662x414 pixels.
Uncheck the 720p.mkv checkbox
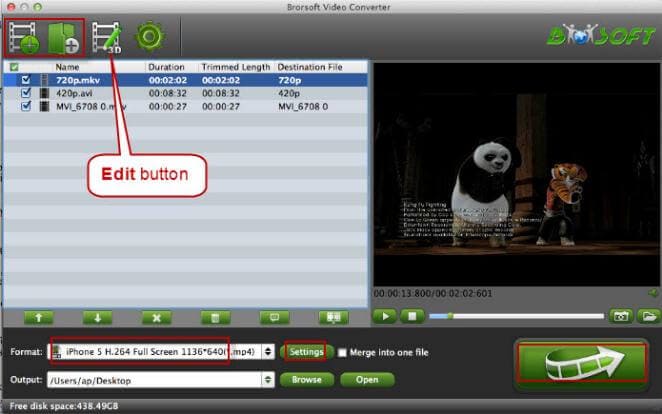point(26,79)
